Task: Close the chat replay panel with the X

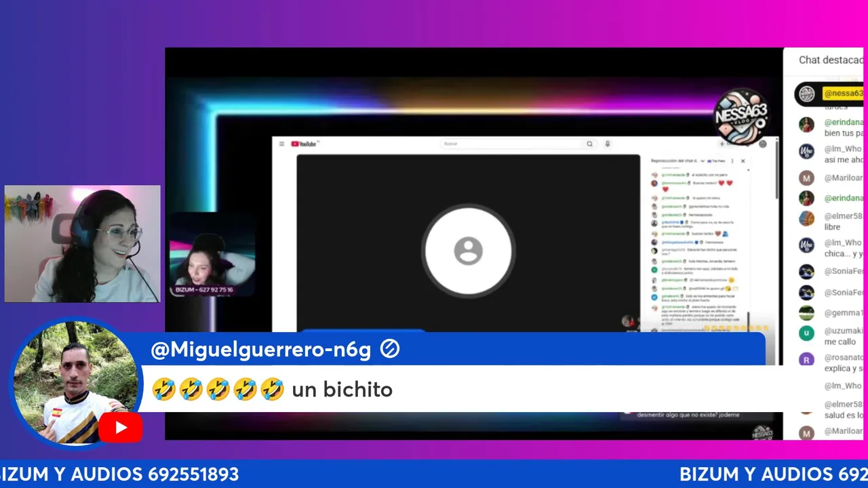Action: click(x=743, y=161)
